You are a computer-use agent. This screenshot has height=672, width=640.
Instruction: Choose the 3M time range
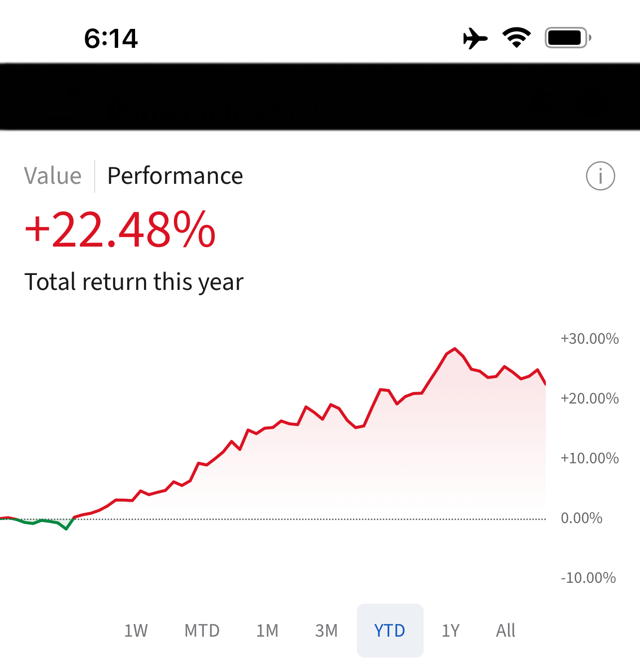tap(326, 631)
